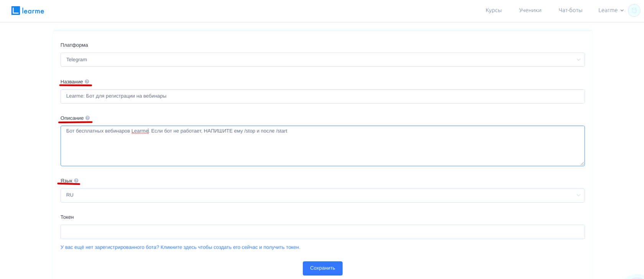644x279 pixels.
Task: Show help tooltip next to Описание
Action: point(87,118)
